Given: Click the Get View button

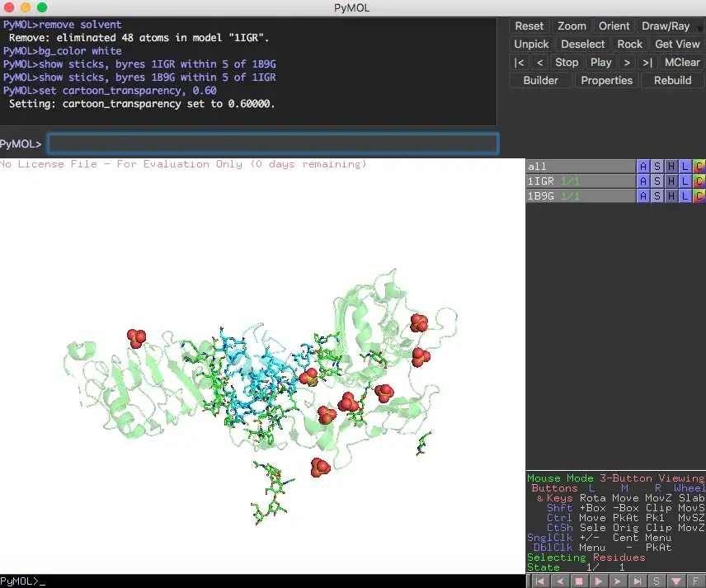Looking at the screenshot, I should [x=676, y=44].
